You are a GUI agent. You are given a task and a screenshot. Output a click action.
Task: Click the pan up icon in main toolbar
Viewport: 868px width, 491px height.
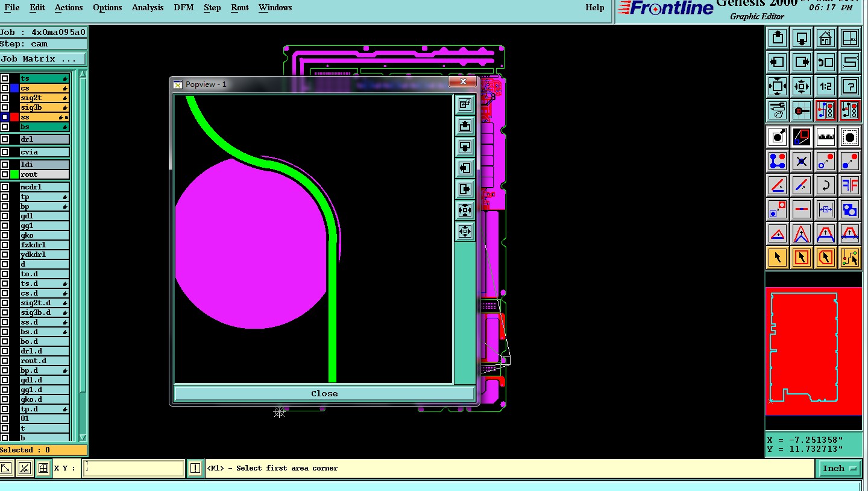[x=778, y=39]
